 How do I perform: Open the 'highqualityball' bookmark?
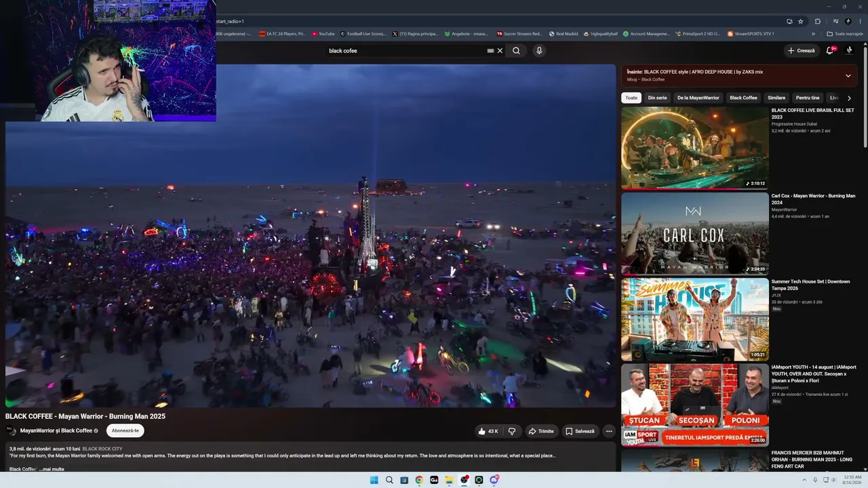[601, 33]
